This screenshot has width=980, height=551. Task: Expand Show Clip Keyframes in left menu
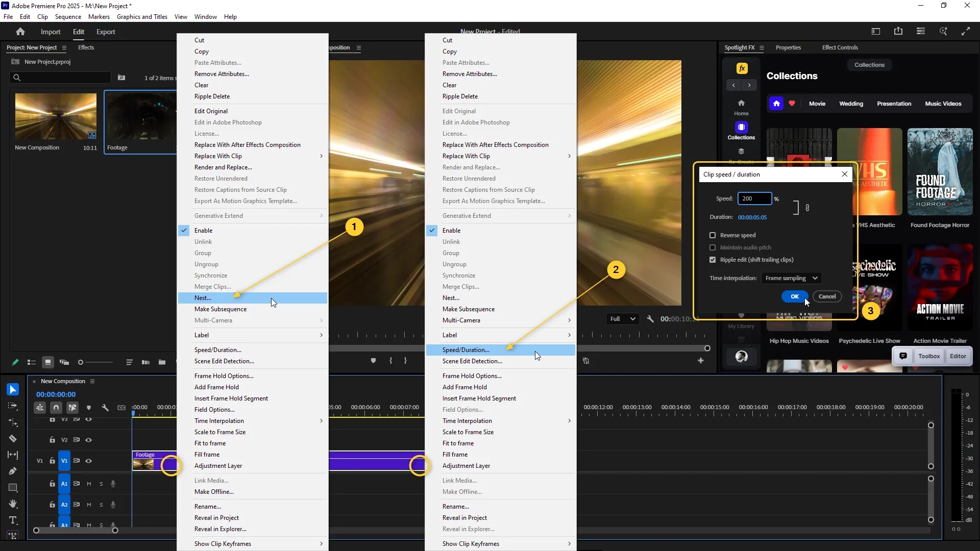(253, 544)
